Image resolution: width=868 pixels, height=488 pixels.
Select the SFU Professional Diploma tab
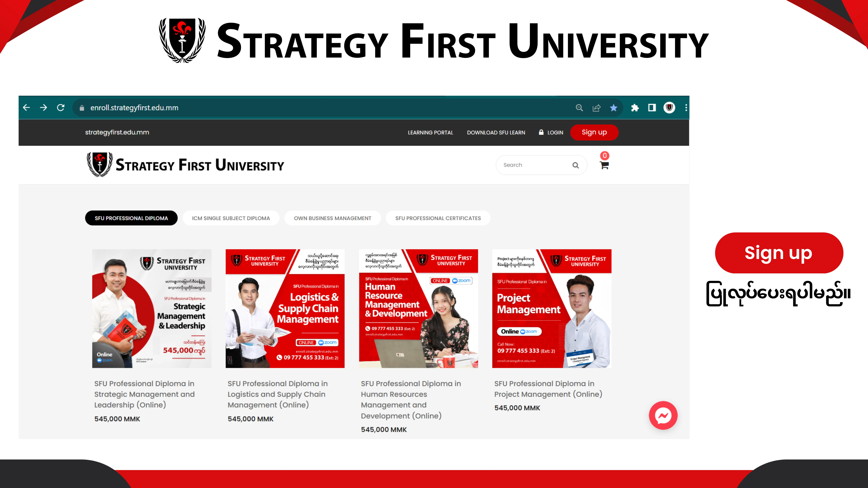(x=131, y=218)
